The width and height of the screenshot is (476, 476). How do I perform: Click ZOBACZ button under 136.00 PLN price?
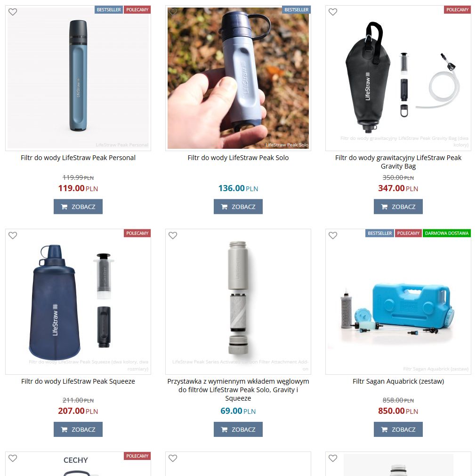tap(238, 207)
